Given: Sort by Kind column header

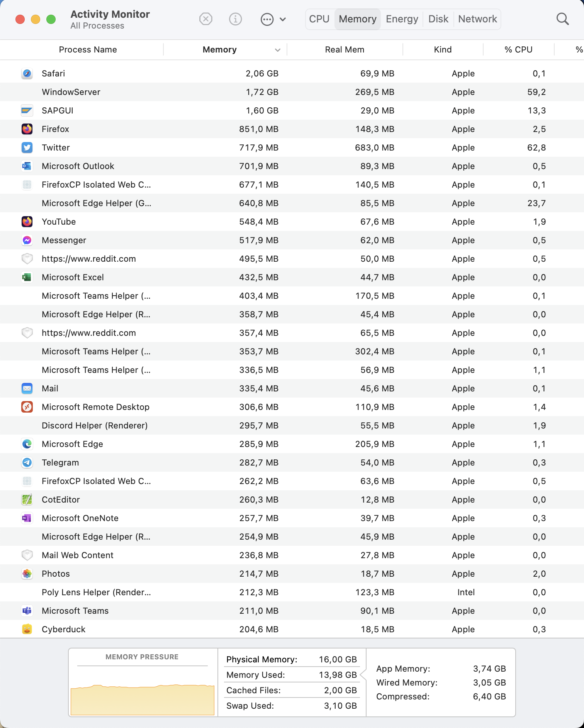Looking at the screenshot, I should pos(443,49).
